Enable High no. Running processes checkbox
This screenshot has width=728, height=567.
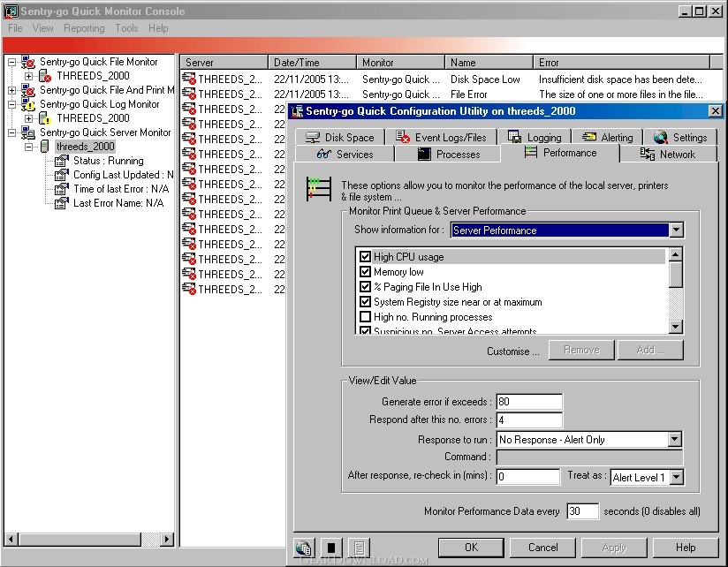pyautogui.click(x=366, y=317)
